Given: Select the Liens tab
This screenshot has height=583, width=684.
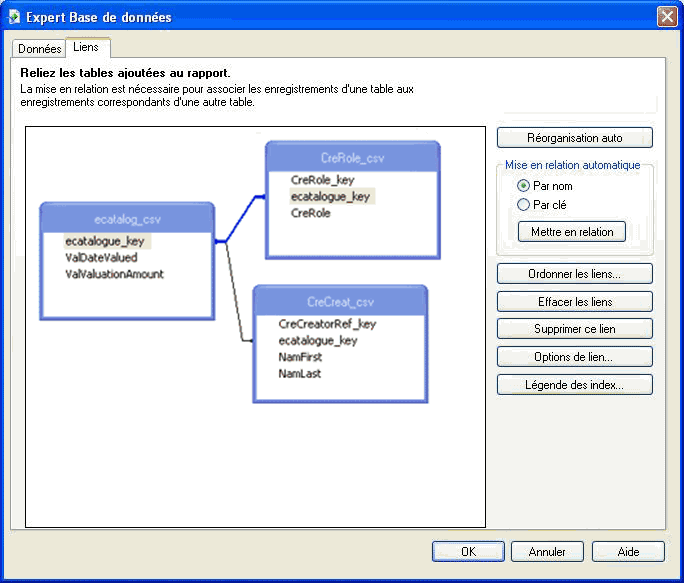Looking at the screenshot, I should click(88, 48).
